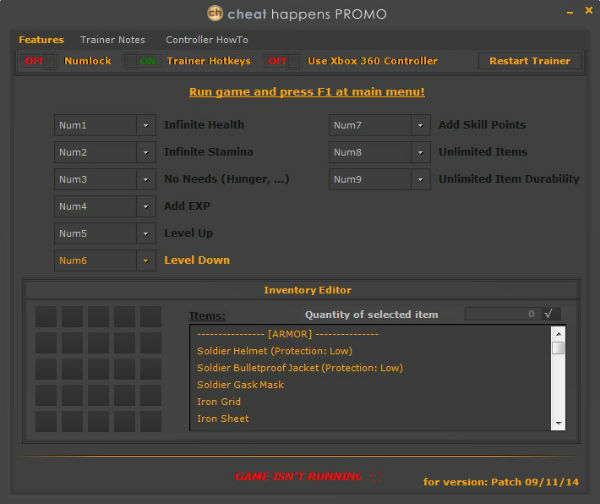Close the trainer window
Viewport: 600px width, 504px height.
click(x=589, y=11)
